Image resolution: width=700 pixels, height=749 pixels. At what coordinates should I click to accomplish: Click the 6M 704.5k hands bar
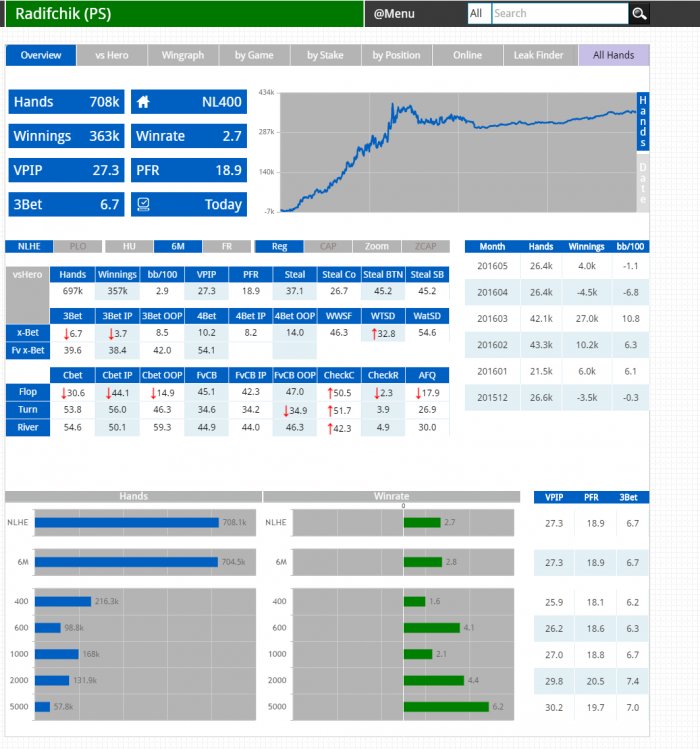[126, 562]
